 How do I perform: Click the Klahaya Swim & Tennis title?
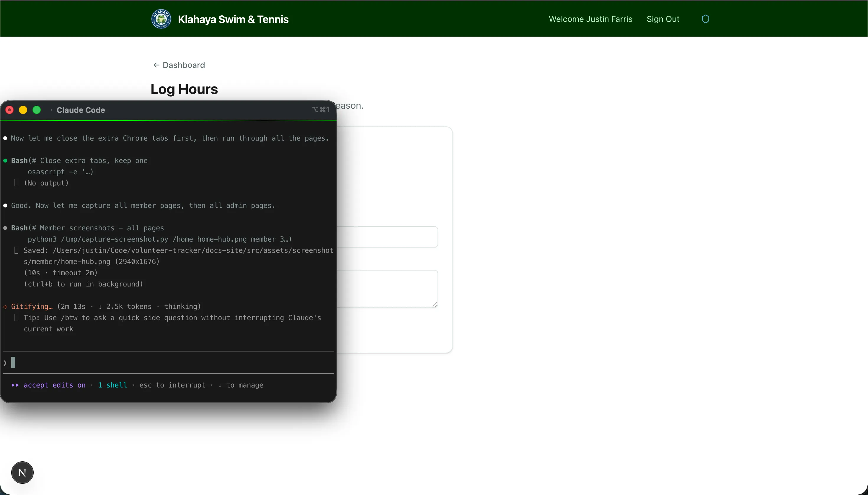point(233,19)
